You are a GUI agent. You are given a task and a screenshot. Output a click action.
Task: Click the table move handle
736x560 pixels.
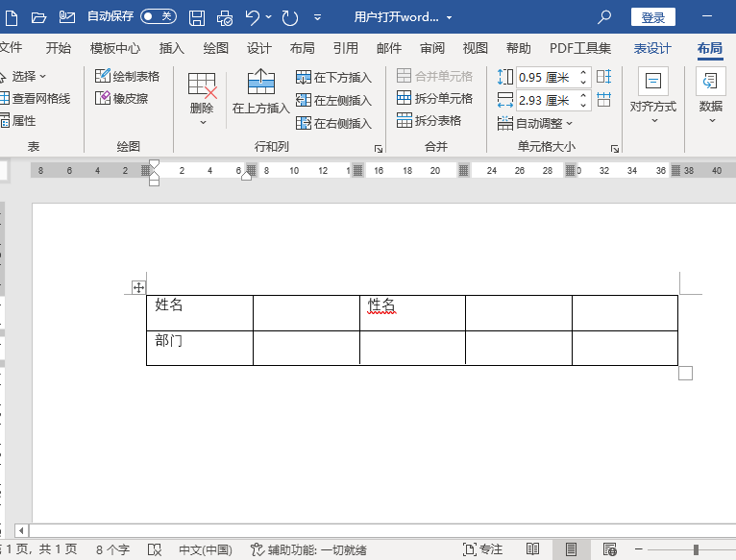[x=138, y=287]
